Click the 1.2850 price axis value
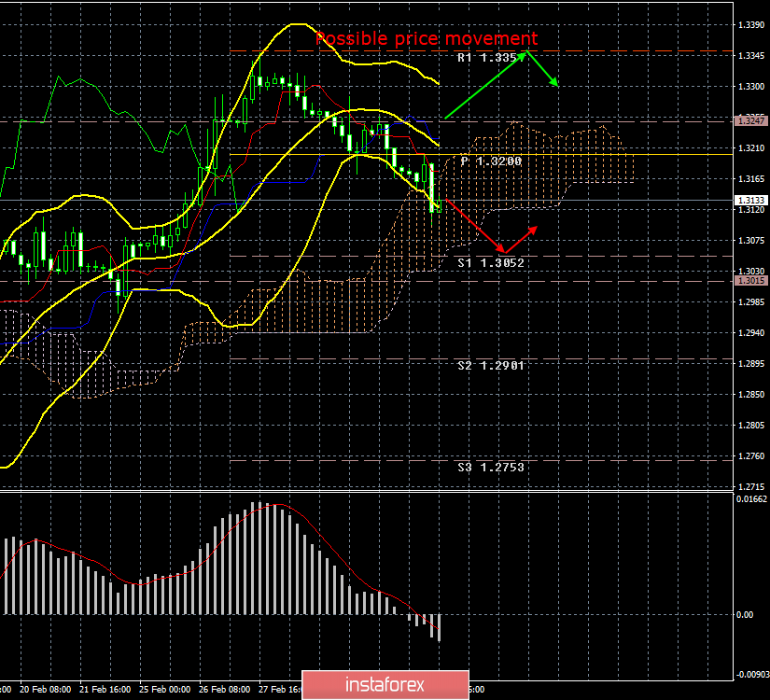This screenshot has height=700, width=770. (751, 395)
